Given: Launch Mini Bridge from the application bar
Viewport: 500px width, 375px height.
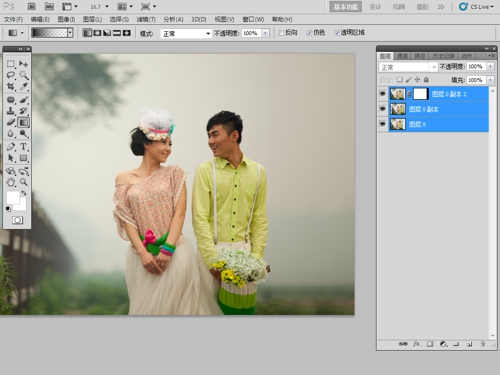Looking at the screenshot, I should point(49,6).
